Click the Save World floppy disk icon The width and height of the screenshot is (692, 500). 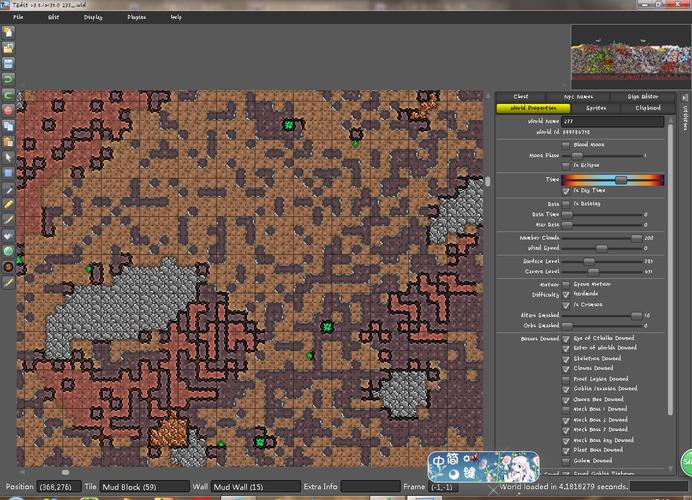pos(8,64)
